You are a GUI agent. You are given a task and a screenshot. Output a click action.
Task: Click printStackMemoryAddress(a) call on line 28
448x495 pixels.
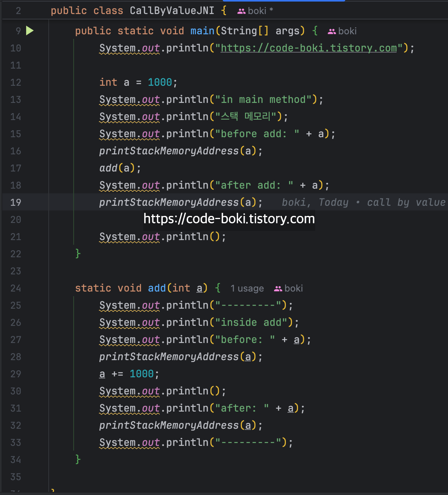(x=181, y=357)
